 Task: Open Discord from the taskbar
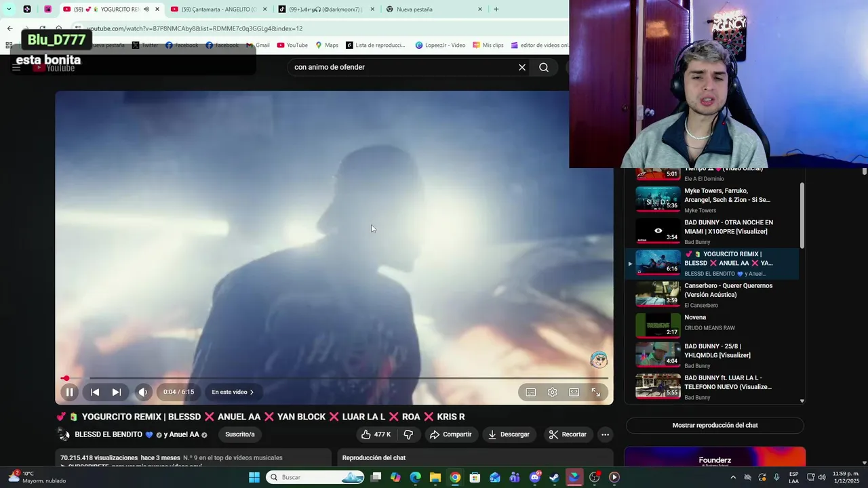535,477
